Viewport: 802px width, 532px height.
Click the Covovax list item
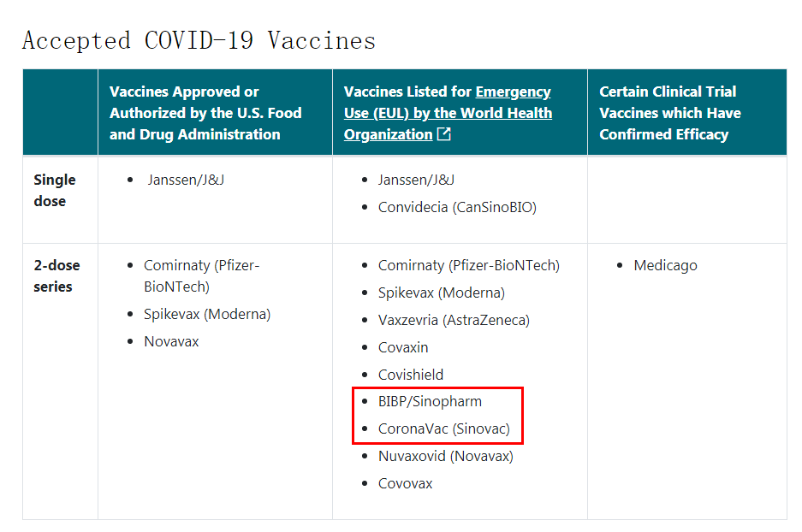tap(405, 483)
